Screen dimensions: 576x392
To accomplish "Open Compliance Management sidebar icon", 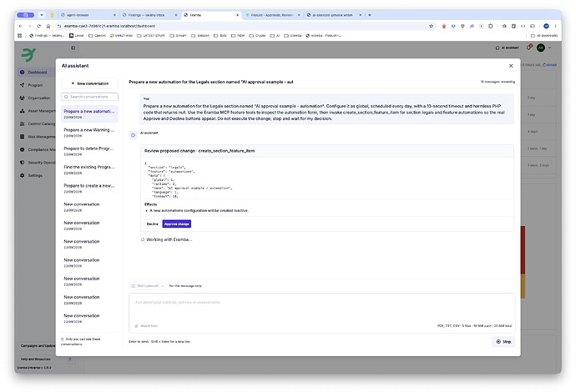I will point(22,150).
